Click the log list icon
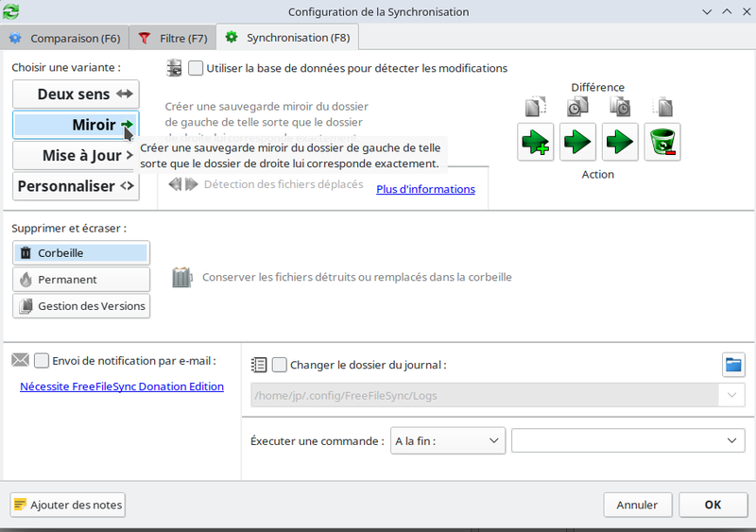756x532 pixels. point(259,365)
